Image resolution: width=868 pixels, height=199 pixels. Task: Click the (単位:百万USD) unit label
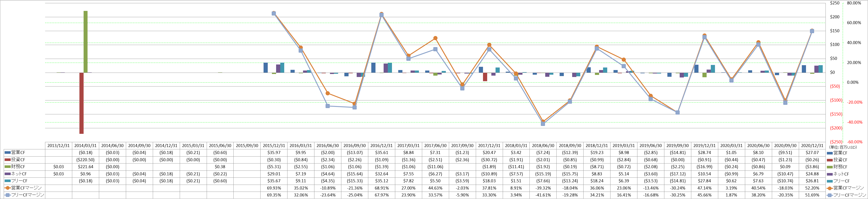[842, 147]
